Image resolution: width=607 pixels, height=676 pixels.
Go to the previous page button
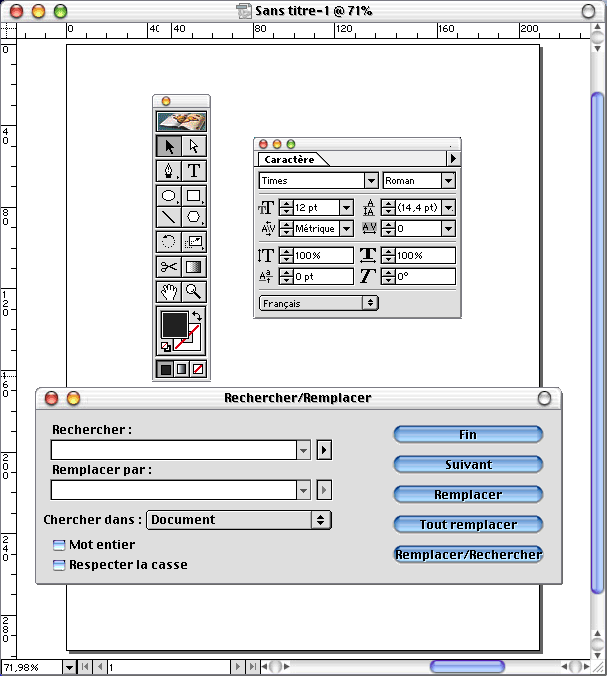click(x=100, y=667)
